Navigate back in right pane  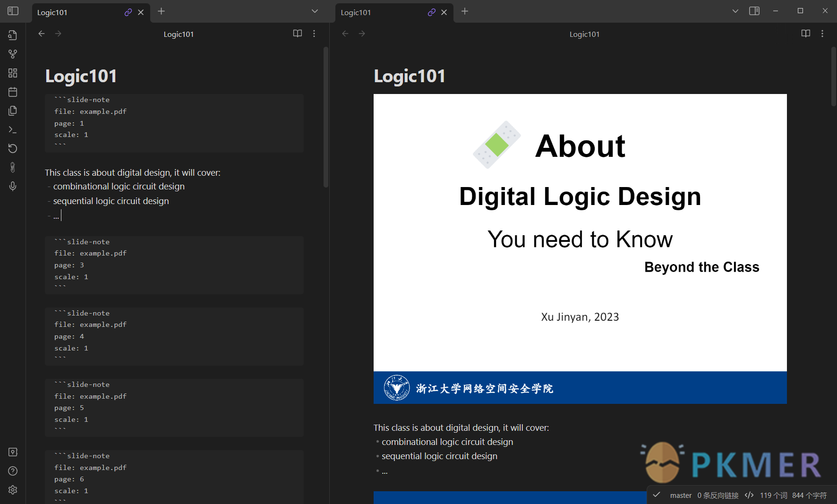[x=345, y=34]
